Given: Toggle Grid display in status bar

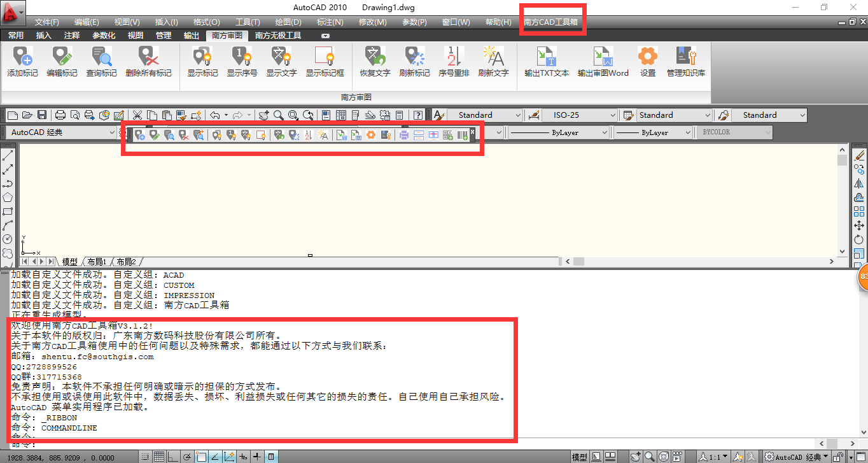Looking at the screenshot, I should tap(158, 457).
